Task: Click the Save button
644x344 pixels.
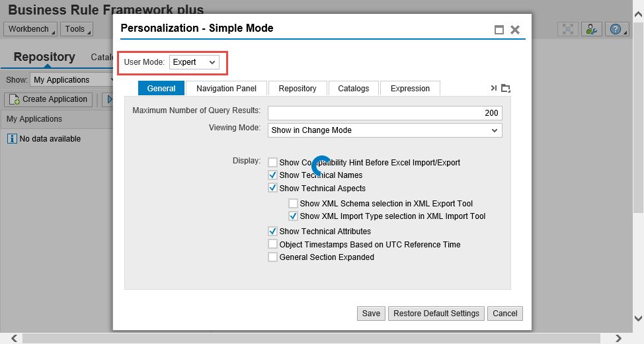Action: click(x=371, y=314)
